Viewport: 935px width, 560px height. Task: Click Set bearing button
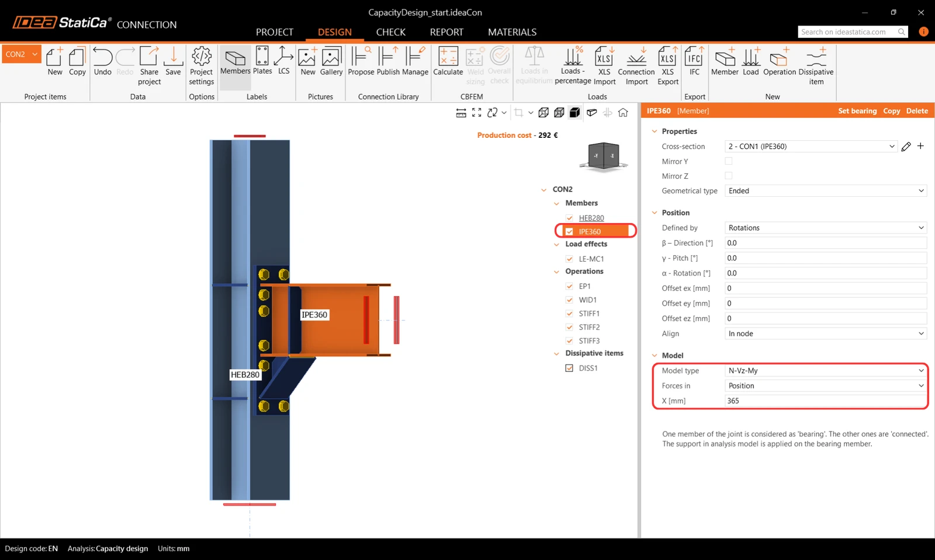[857, 111]
